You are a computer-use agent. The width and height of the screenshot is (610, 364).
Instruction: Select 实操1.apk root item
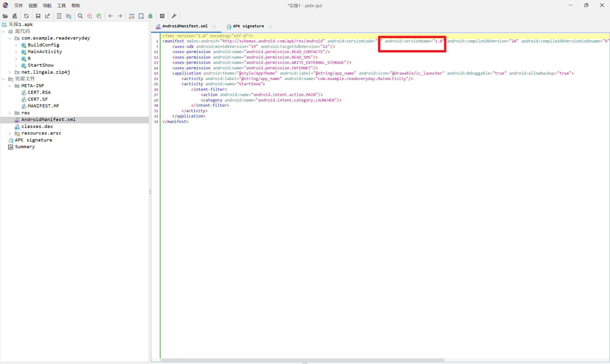point(20,24)
